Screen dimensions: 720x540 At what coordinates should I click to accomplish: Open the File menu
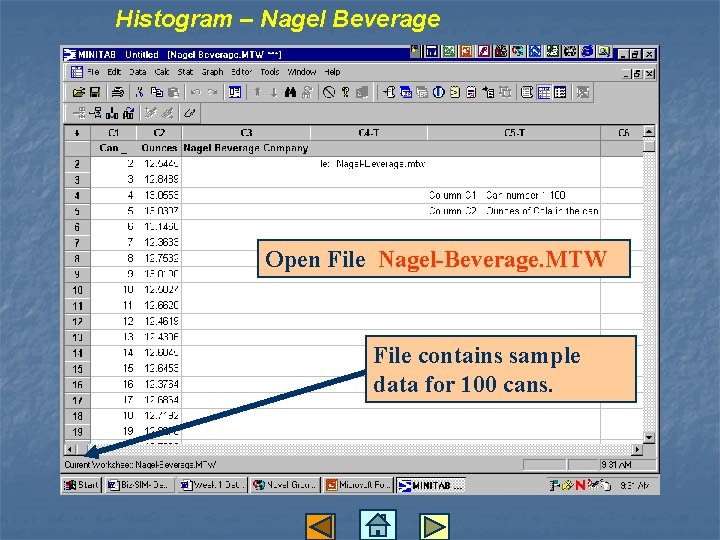click(x=93, y=72)
